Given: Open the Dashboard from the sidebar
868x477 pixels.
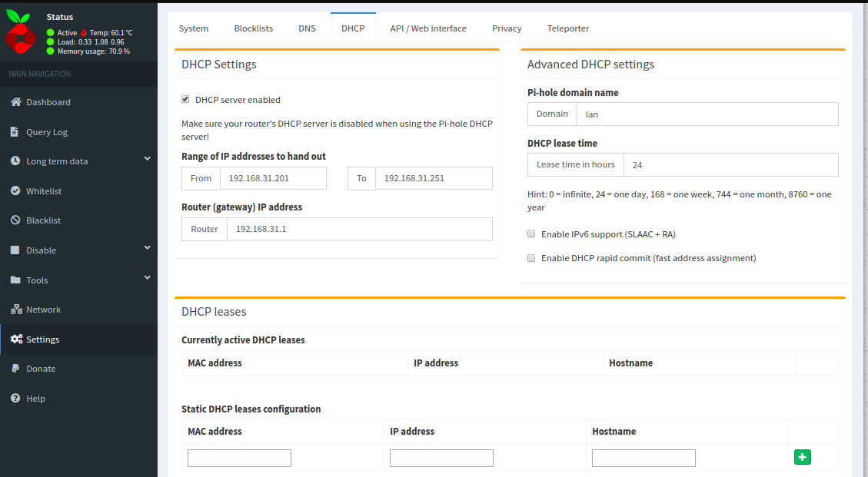Looking at the screenshot, I should [x=48, y=101].
